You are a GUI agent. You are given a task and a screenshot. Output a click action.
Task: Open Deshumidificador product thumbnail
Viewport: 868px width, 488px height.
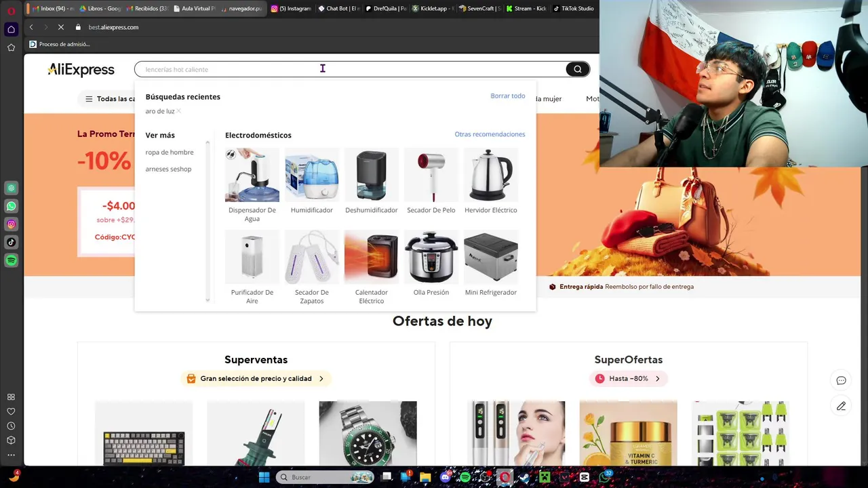pyautogui.click(x=372, y=175)
